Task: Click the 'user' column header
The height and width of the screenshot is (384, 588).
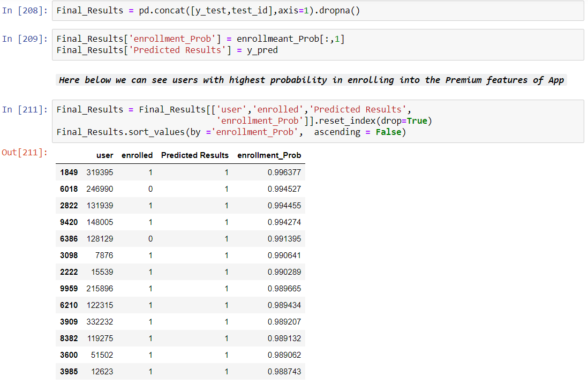Action: [104, 155]
